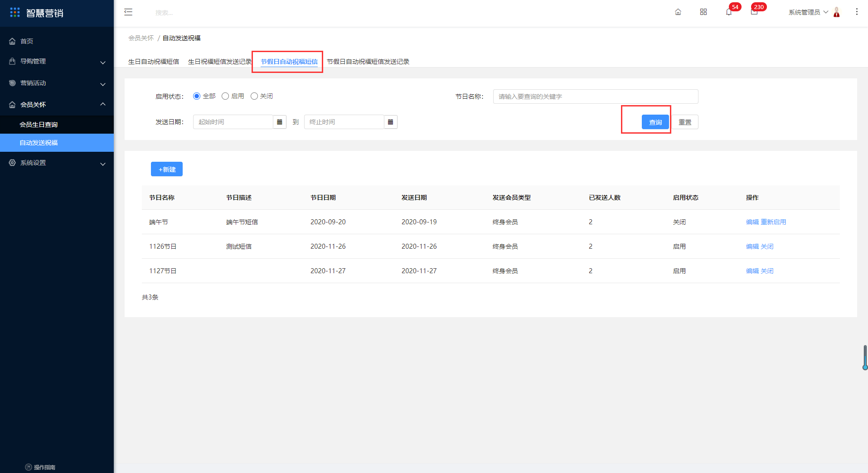This screenshot has height=473, width=868.
Task: Open the vertical three-dot more menu
Action: (x=857, y=12)
